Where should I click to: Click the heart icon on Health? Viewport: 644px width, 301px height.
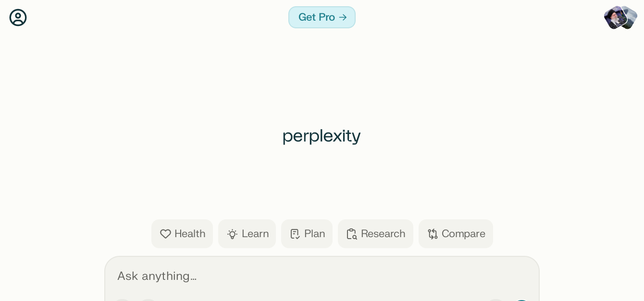pos(165,234)
